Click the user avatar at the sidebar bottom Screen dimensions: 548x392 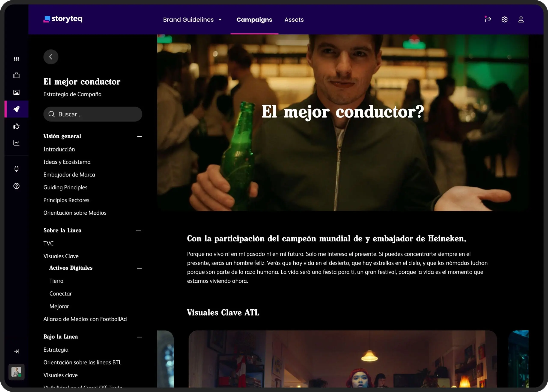(x=16, y=372)
